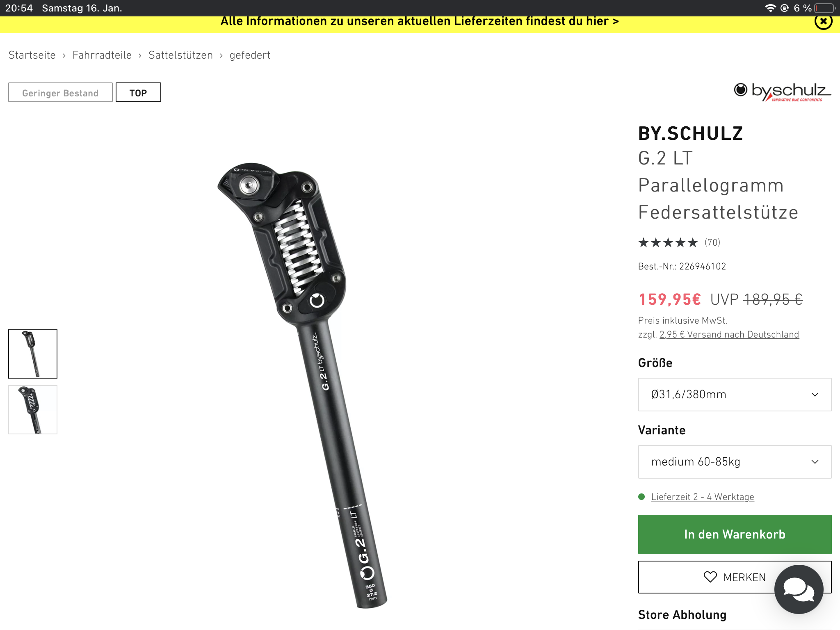Click the byschulz brand logo
840x630 pixels.
(782, 92)
